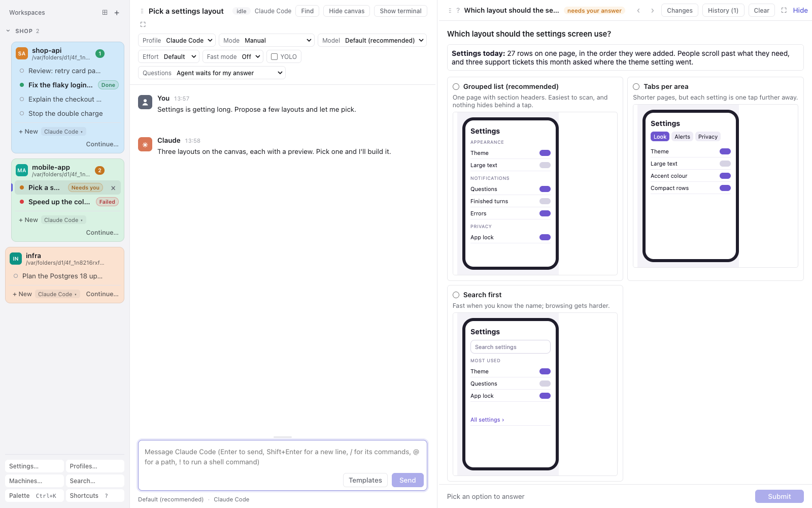Open the Fast mode dropdown
Viewport: 812px width, 508px height.
click(x=233, y=57)
